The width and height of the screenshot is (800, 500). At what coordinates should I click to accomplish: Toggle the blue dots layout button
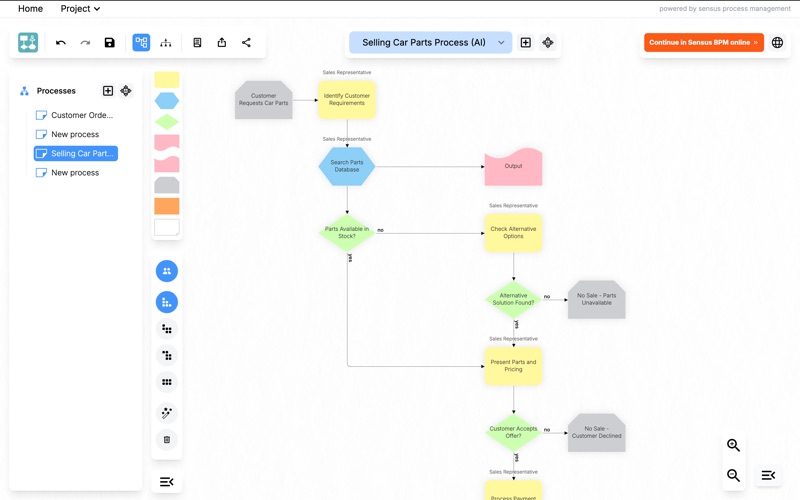(167, 303)
